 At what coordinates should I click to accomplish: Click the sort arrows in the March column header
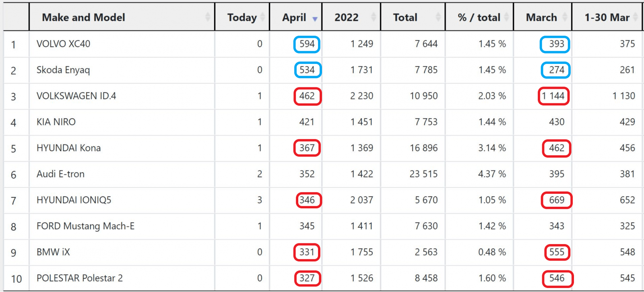tap(565, 17)
